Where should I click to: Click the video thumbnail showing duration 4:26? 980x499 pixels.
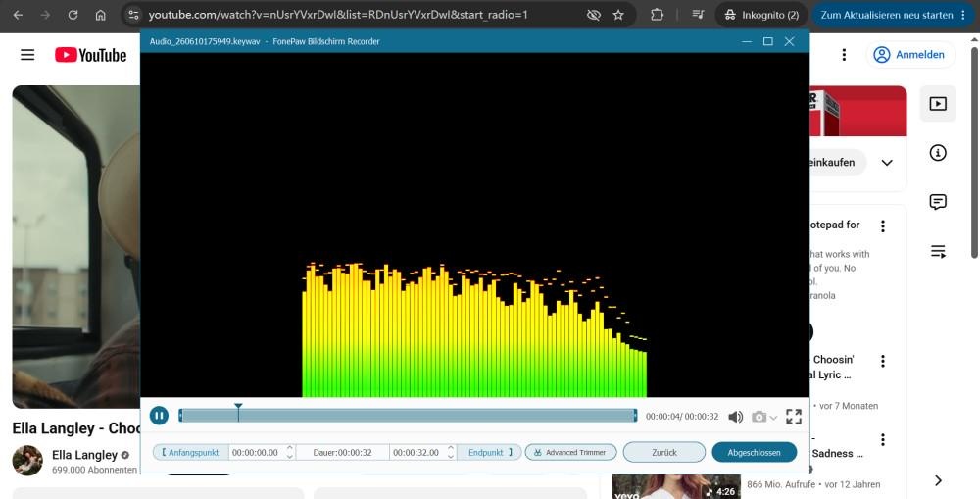[676, 486]
